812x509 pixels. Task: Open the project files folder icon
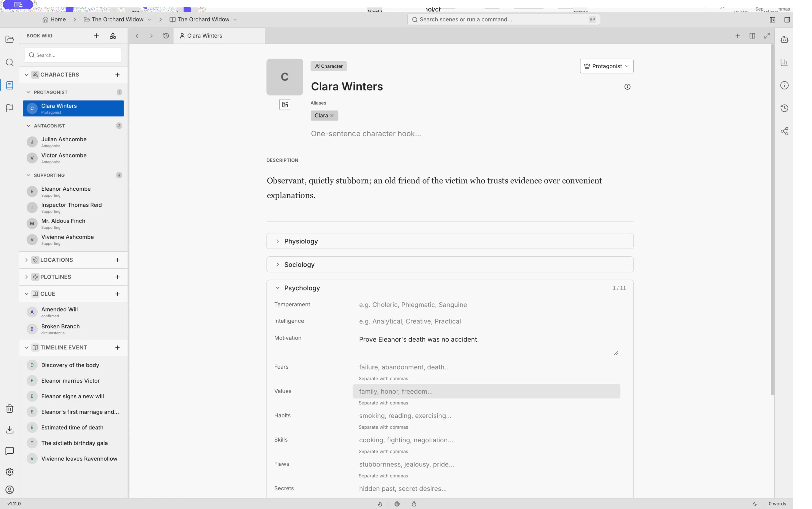(9, 39)
